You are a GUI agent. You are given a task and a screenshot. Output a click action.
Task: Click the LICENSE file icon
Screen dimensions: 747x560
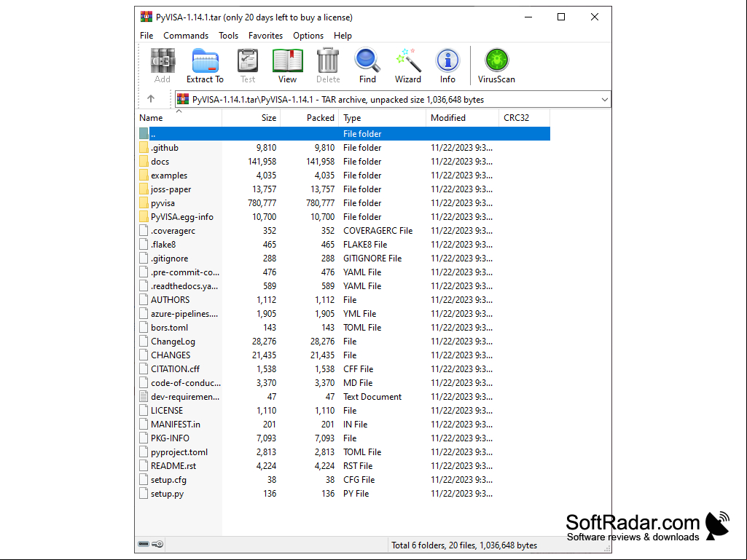(x=144, y=410)
